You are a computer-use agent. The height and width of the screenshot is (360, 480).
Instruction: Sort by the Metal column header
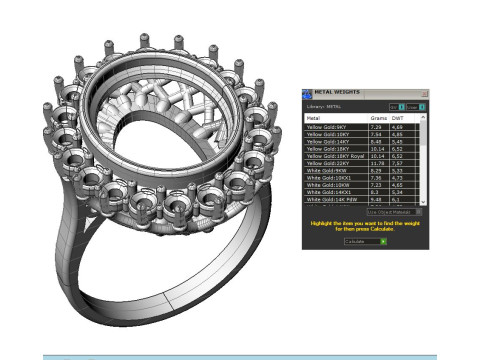pos(336,118)
